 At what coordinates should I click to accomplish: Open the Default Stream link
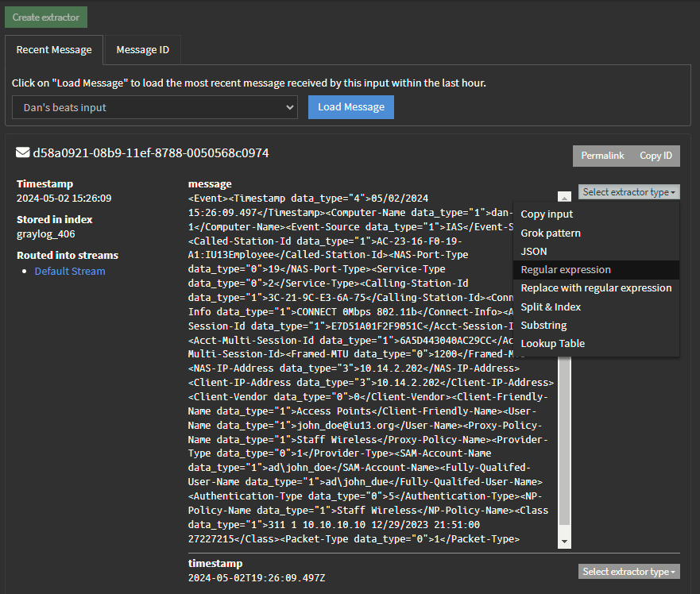(70, 272)
